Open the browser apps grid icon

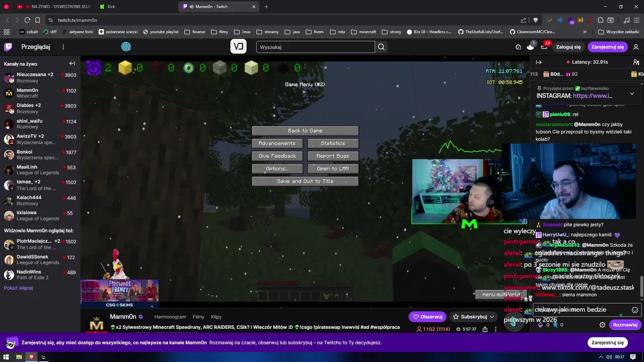click(7, 32)
